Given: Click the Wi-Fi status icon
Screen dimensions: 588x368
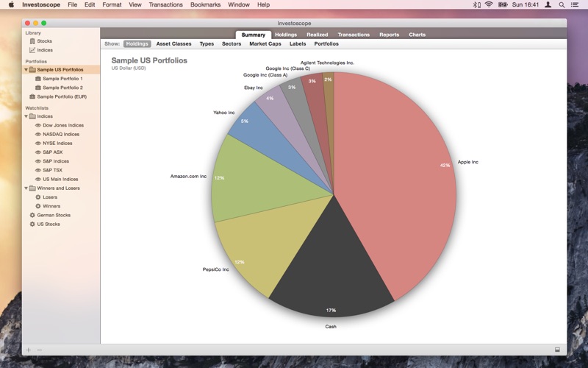Looking at the screenshot, I should point(489,4).
